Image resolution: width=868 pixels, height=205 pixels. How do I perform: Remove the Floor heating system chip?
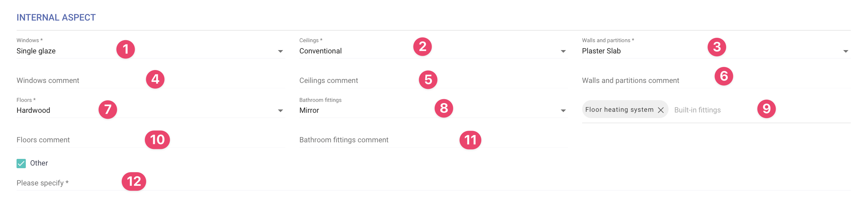[661, 110]
